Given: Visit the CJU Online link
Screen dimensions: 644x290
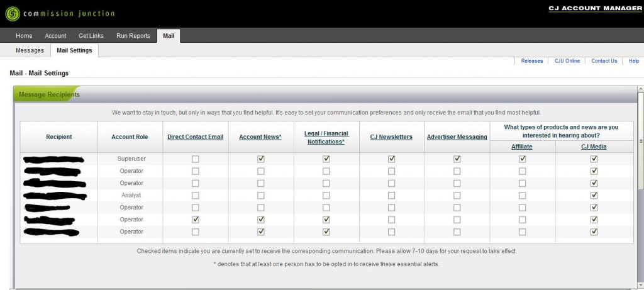Looking at the screenshot, I should [x=567, y=61].
